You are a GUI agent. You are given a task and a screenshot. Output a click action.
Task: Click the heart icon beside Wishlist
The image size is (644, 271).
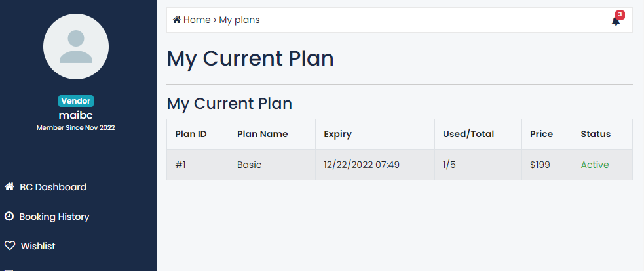[x=9, y=246]
